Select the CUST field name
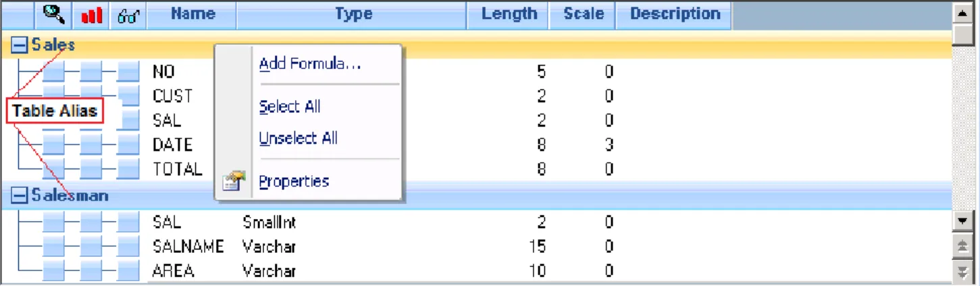The height and width of the screenshot is (286, 980). pos(172,95)
